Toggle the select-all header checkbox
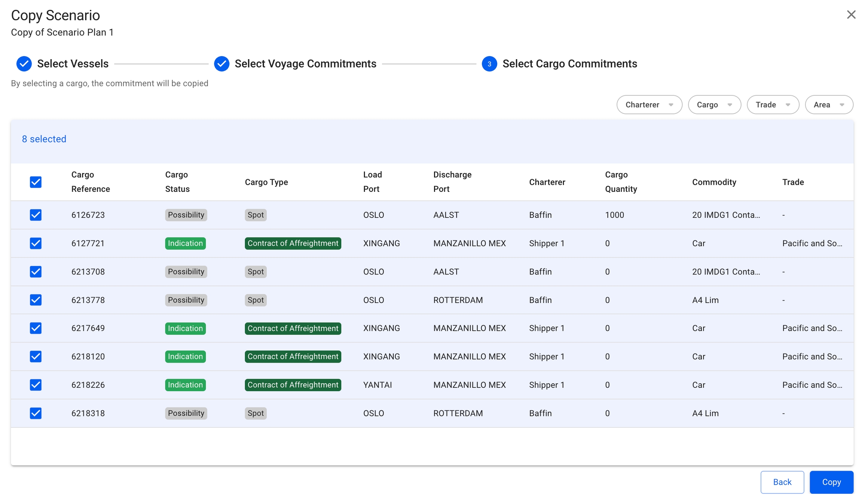The image size is (868, 502). (x=36, y=182)
